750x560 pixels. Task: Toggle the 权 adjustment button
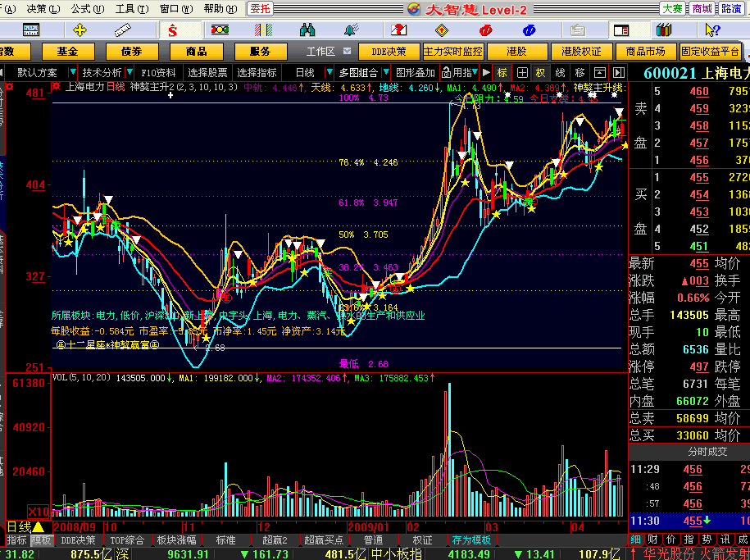pos(540,73)
